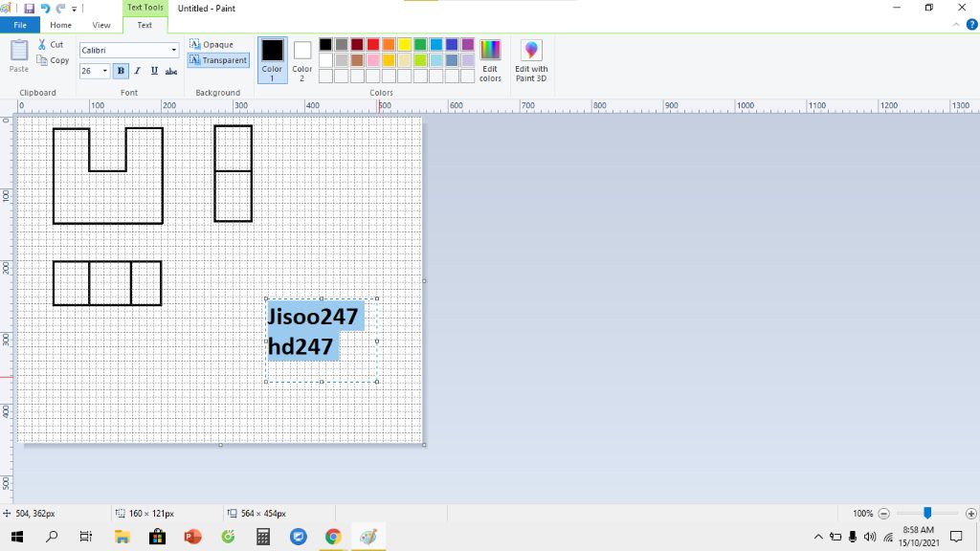
Task: Open Edit with Paint 3D
Action: pyautogui.click(x=531, y=60)
